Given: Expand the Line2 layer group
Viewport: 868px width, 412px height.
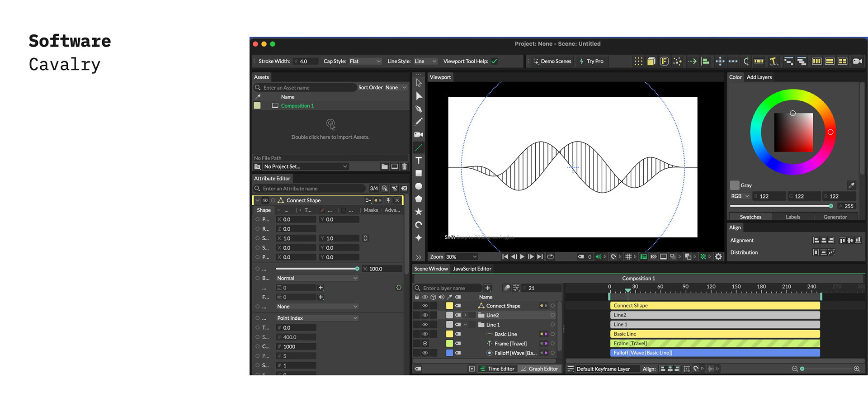Looking at the screenshot, I should pos(465,315).
